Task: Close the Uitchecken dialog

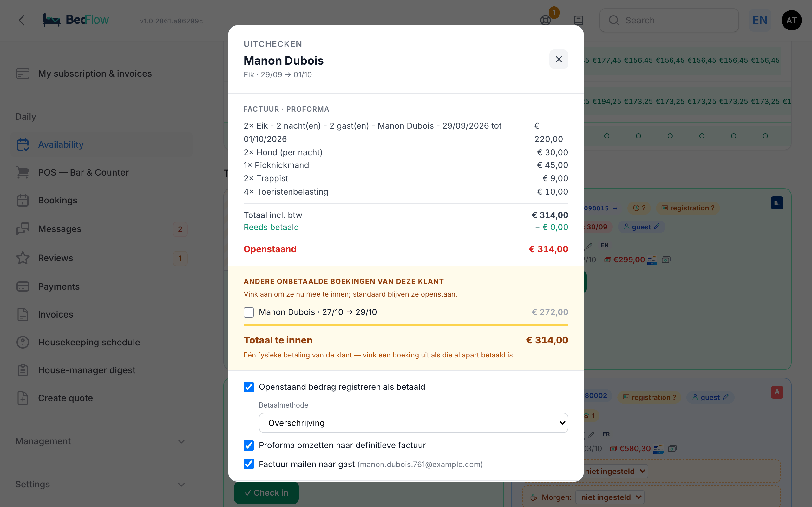Action: click(559, 59)
